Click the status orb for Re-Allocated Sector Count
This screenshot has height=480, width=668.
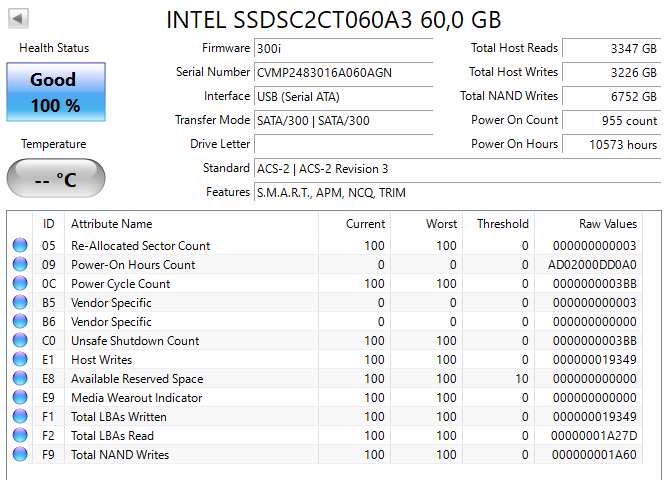click(x=21, y=246)
